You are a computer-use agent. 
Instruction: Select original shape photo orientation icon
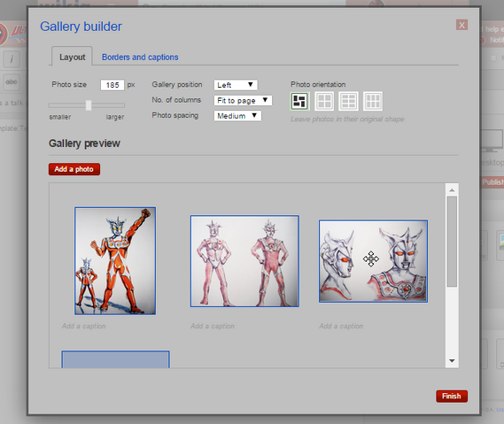[299, 101]
